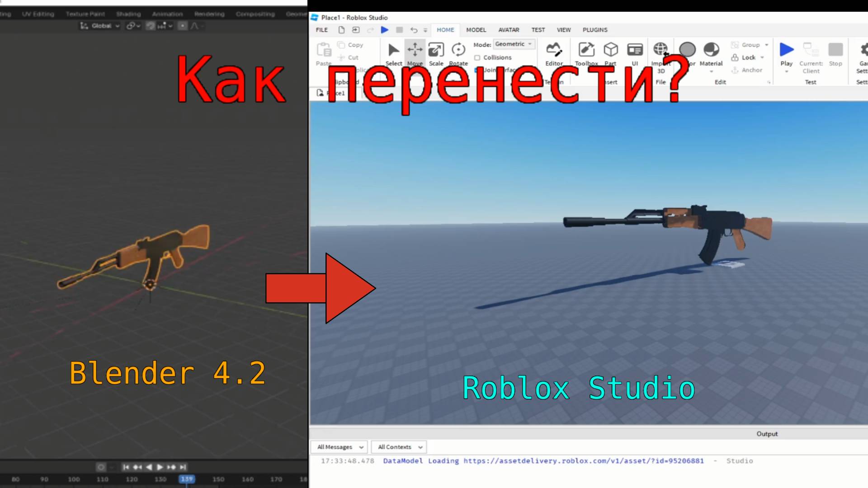Click the Paste clipboard icon
The image size is (868, 488).
tap(324, 50)
